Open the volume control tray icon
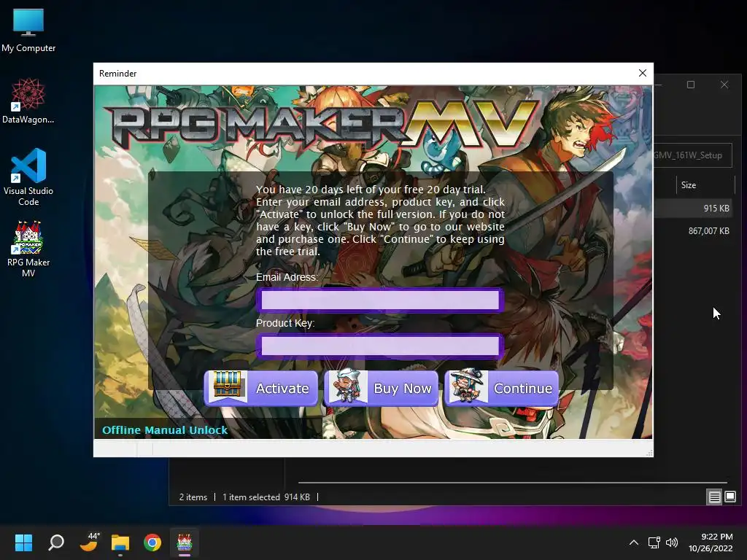 [672, 542]
